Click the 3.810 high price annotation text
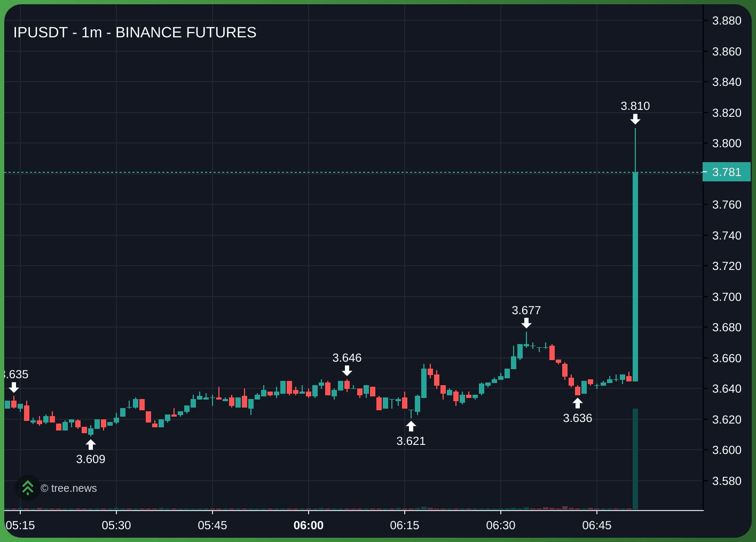756x542 pixels. pyautogui.click(x=635, y=106)
